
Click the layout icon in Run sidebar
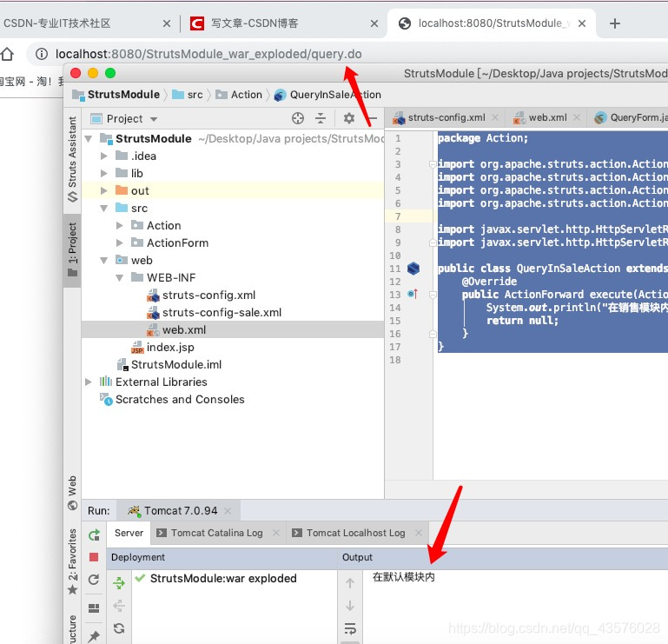click(94, 607)
